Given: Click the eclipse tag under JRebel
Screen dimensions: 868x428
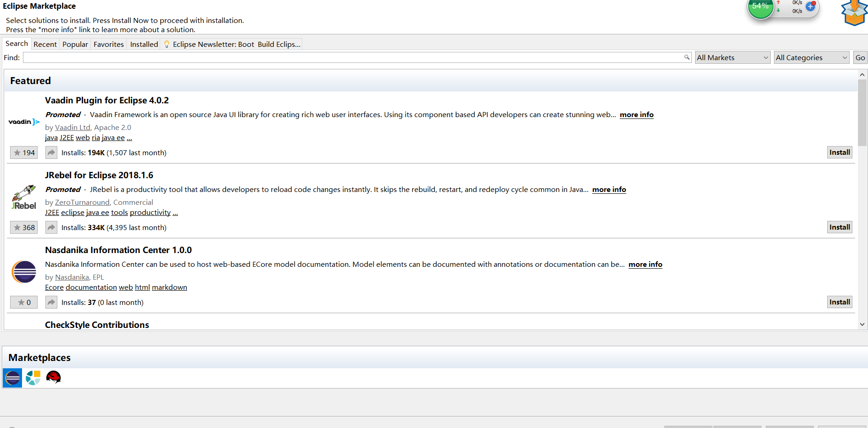Looking at the screenshot, I should point(72,213).
